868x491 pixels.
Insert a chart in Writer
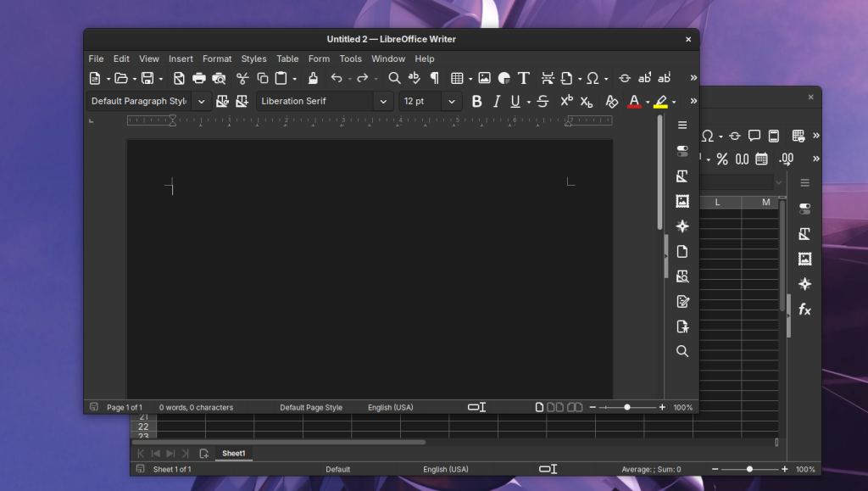click(504, 78)
